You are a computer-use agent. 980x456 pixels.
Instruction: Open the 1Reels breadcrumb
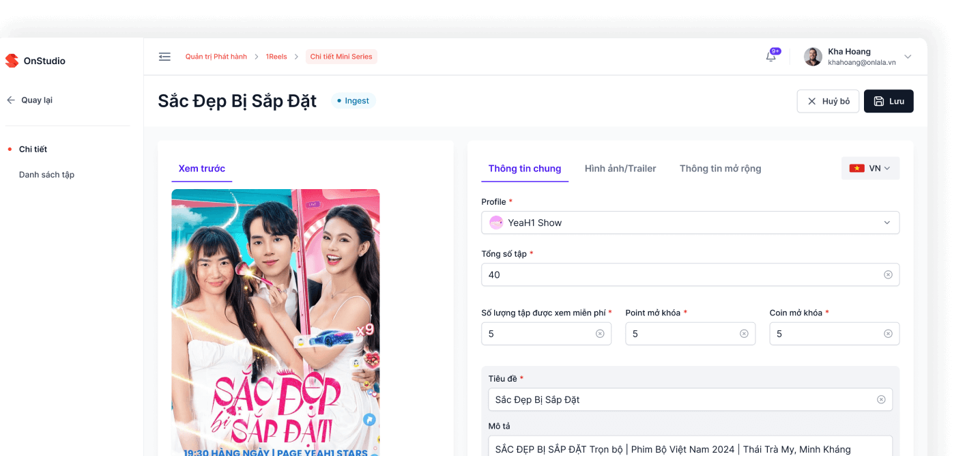coord(276,57)
